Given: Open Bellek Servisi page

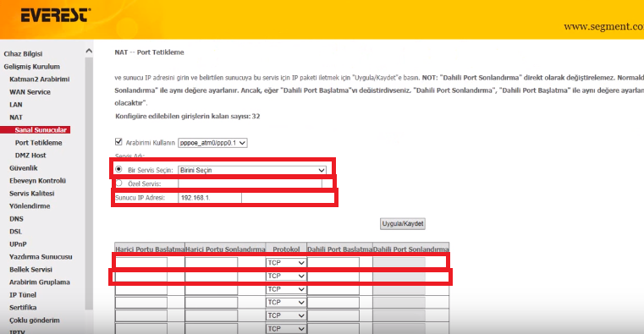Looking at the screenshot, I should click(30, 270).
